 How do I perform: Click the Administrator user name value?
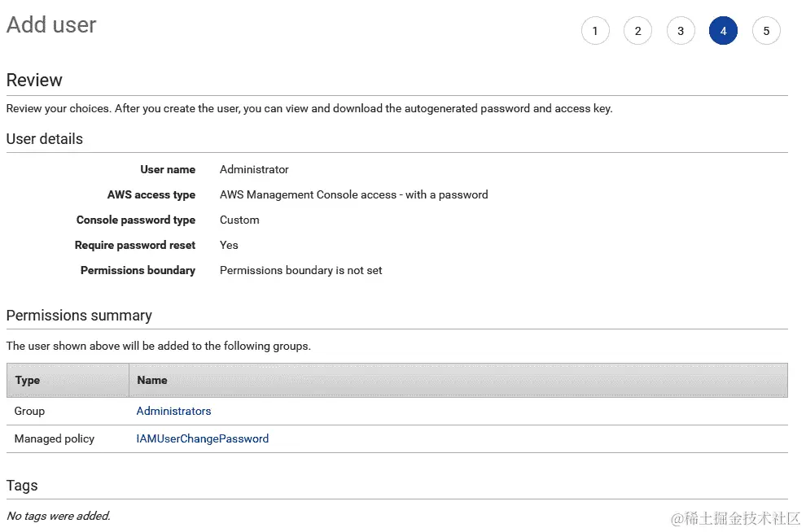click(x=254, y=169)
